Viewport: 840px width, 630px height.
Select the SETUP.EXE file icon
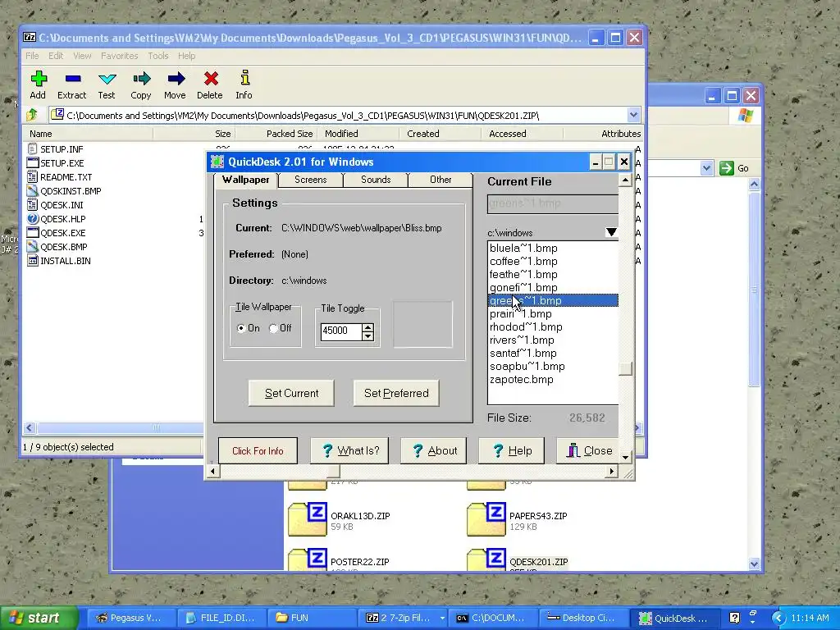33,163
